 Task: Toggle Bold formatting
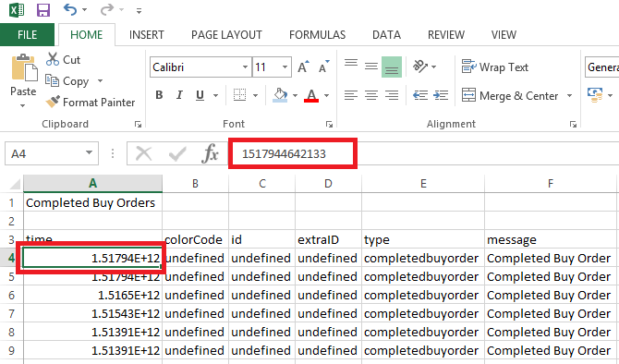159,95
